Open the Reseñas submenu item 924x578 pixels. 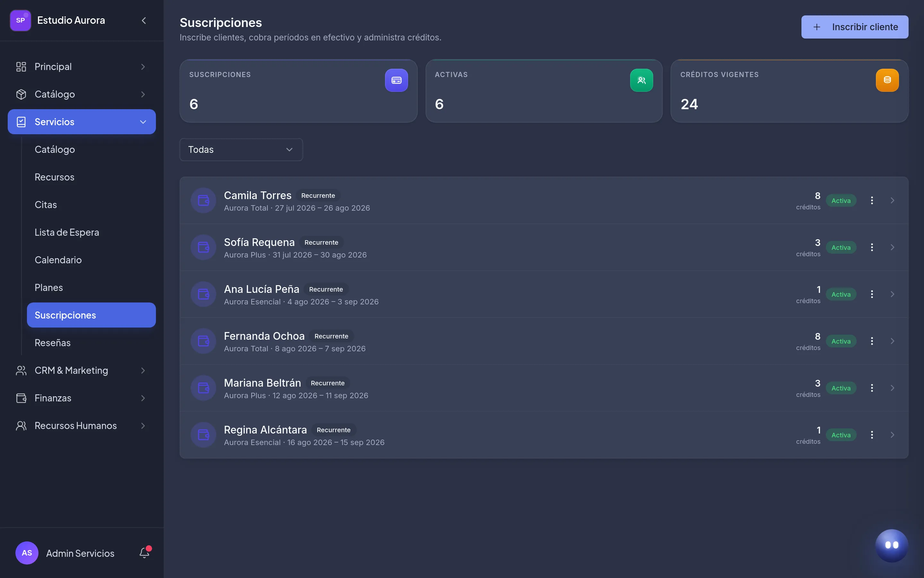point(91,343)
